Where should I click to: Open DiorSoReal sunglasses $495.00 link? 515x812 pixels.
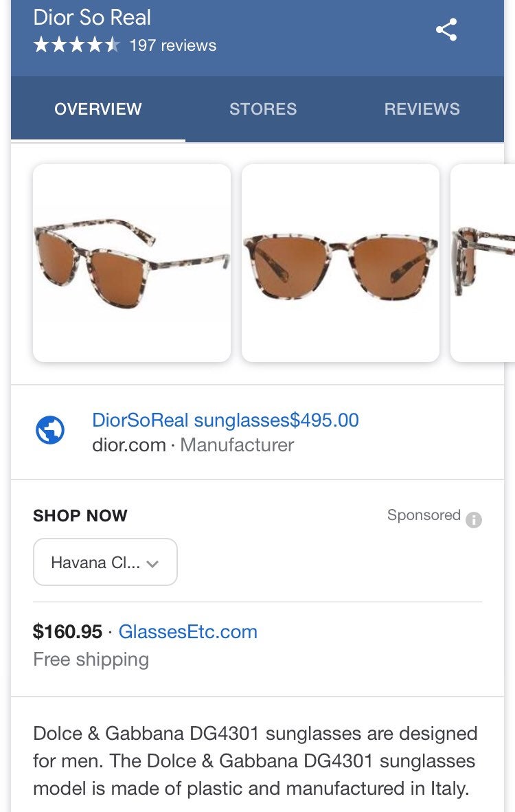click(225, 420)
